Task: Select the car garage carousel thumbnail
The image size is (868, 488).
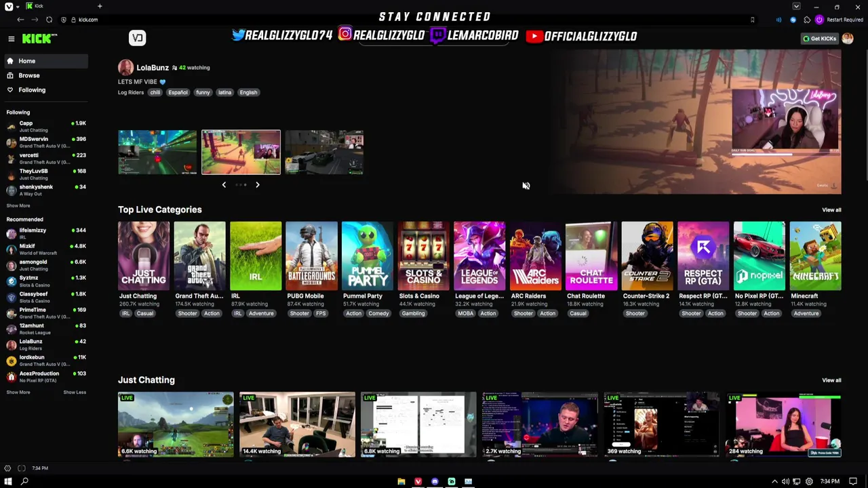Action: [x=324, y=152]
